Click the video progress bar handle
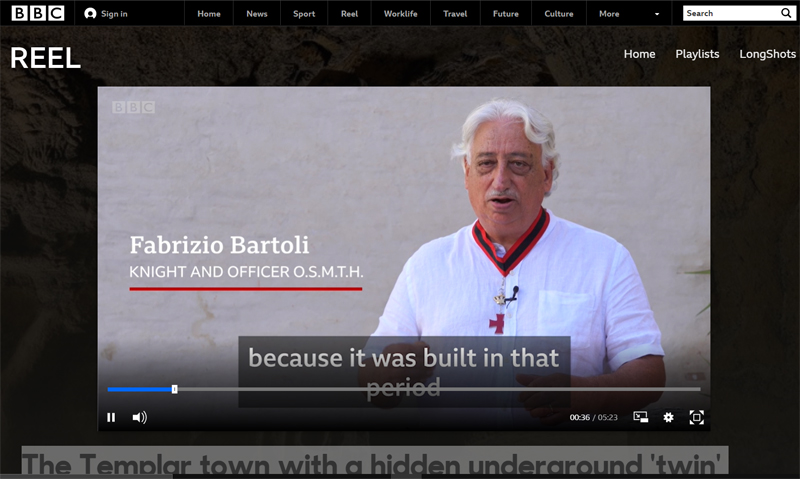Screen dimensions: 800x479 point(174,389)
